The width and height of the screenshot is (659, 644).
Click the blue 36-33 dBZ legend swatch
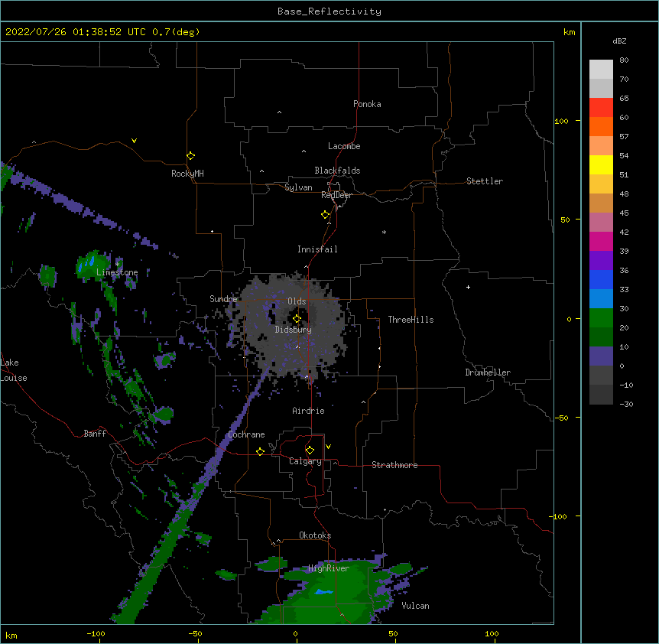pyautogui.click(x=601, y=279)
